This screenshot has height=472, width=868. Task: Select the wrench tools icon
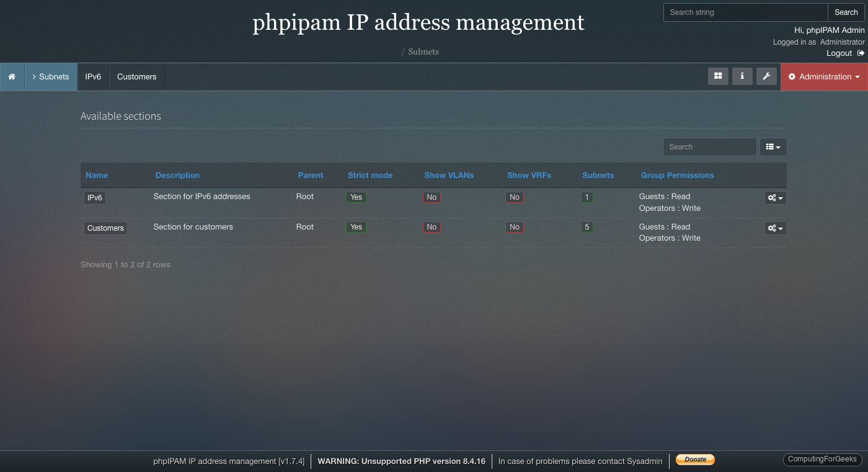pos(766,76)
